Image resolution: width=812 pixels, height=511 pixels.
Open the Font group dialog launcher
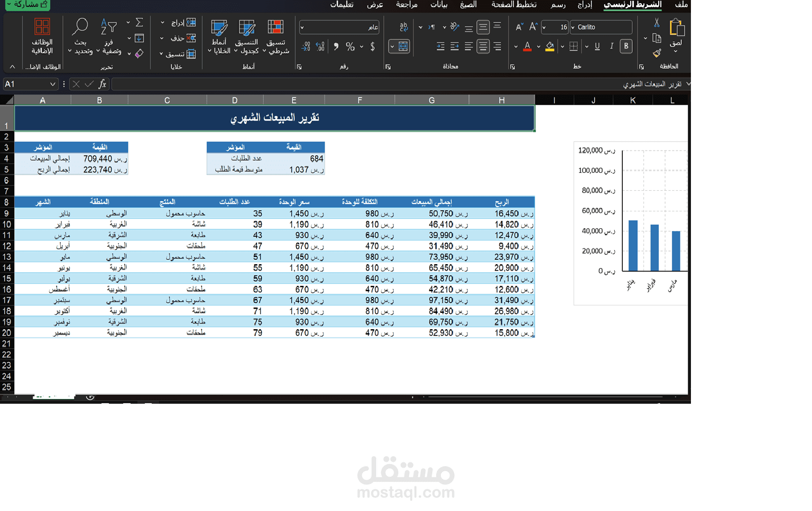tap(512, 67)
